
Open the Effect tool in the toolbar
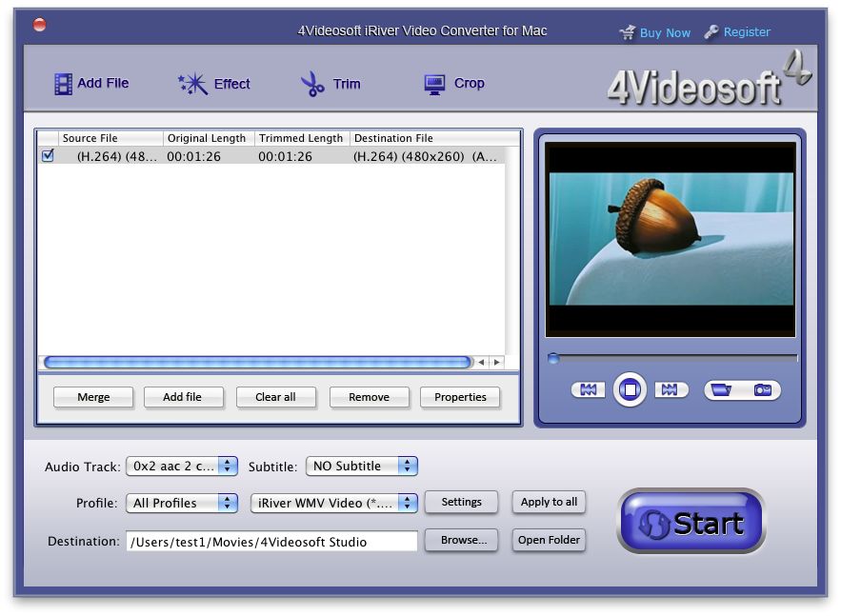[214, 84]
